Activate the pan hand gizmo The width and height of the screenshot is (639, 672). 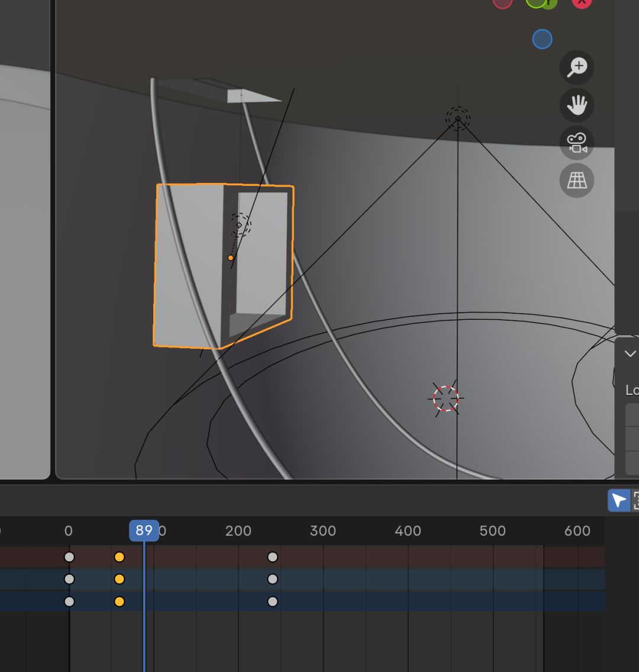pos(577,105)
